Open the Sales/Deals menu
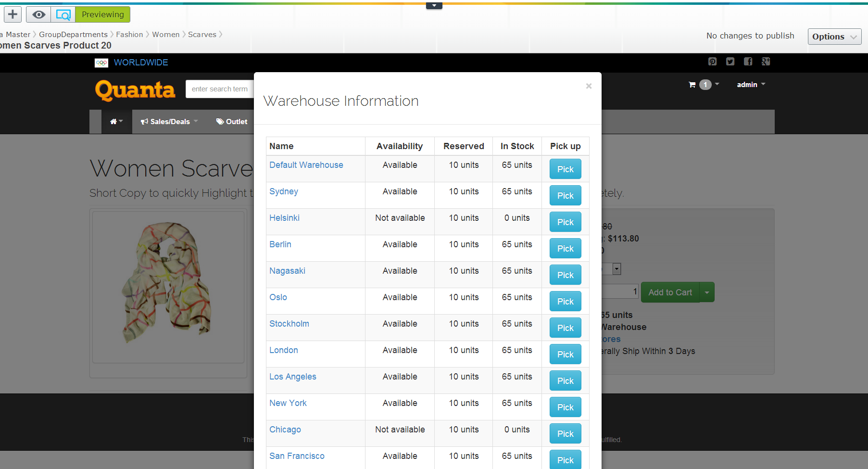The width and height of the screenshot is (868, 469). coord(169,122)
